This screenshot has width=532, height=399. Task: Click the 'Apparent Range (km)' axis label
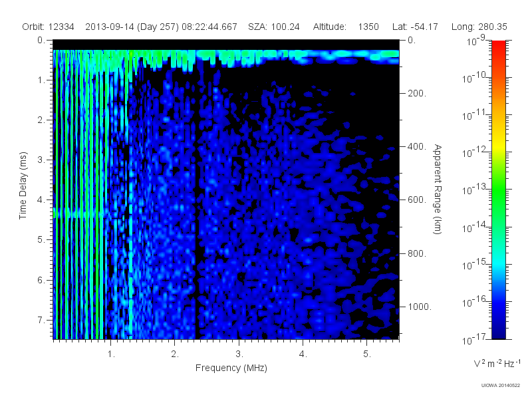(x=438, y=189)
